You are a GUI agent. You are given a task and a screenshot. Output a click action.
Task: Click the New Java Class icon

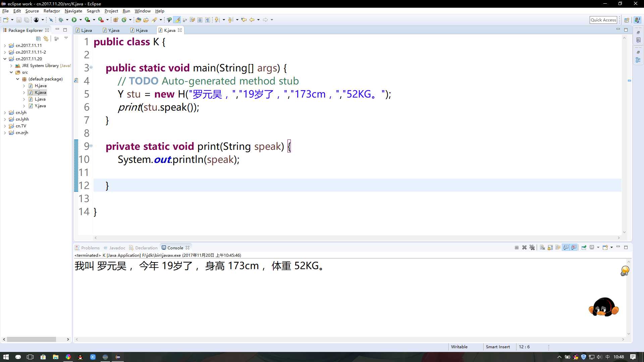click(x=124, y=20)
